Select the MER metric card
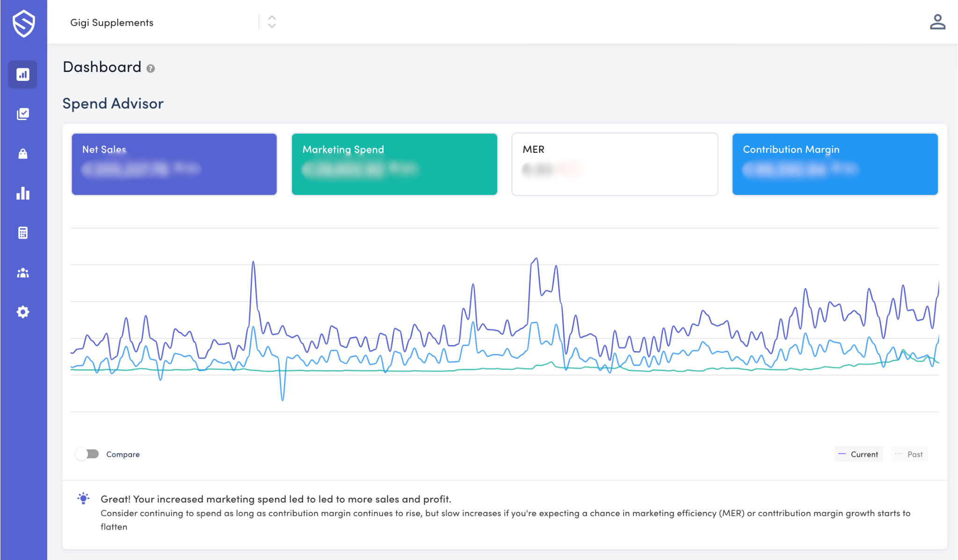The width and height of the screenshot is (958, 560). (615, 164)
